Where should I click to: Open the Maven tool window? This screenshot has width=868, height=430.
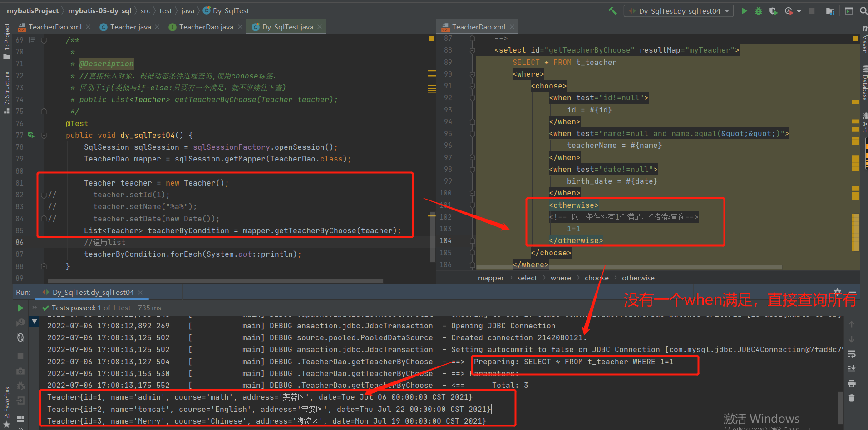(x=864, y=40)
